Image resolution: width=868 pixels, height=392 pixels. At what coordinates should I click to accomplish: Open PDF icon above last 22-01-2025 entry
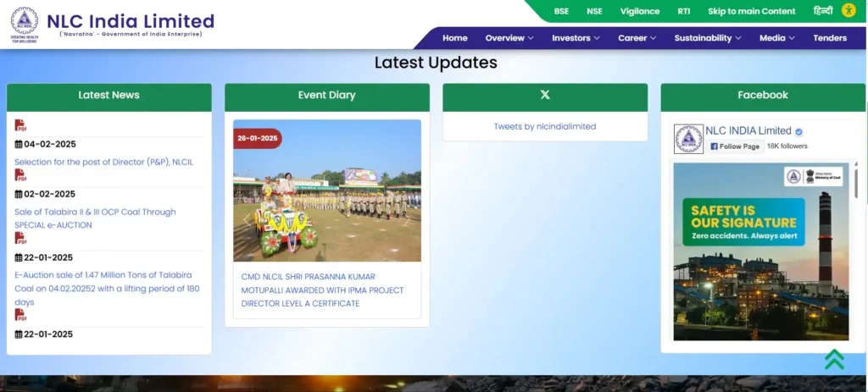pyautogui.click(x=20, y=315)
